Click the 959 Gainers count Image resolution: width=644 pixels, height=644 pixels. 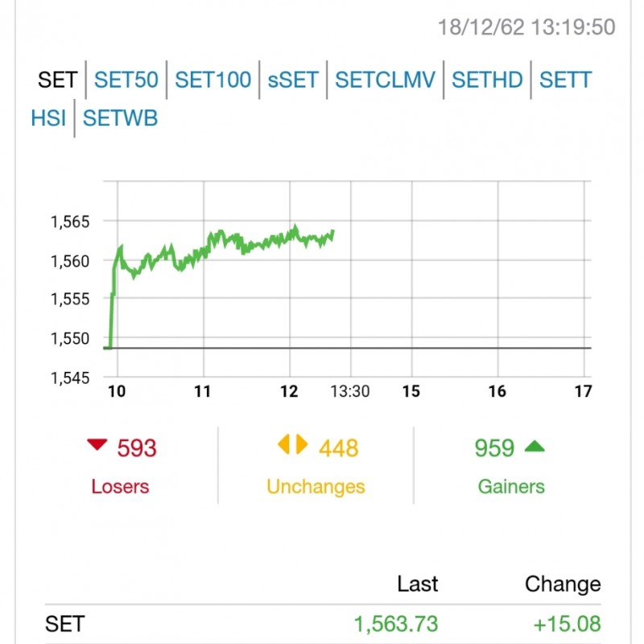[x=494, y=448]
